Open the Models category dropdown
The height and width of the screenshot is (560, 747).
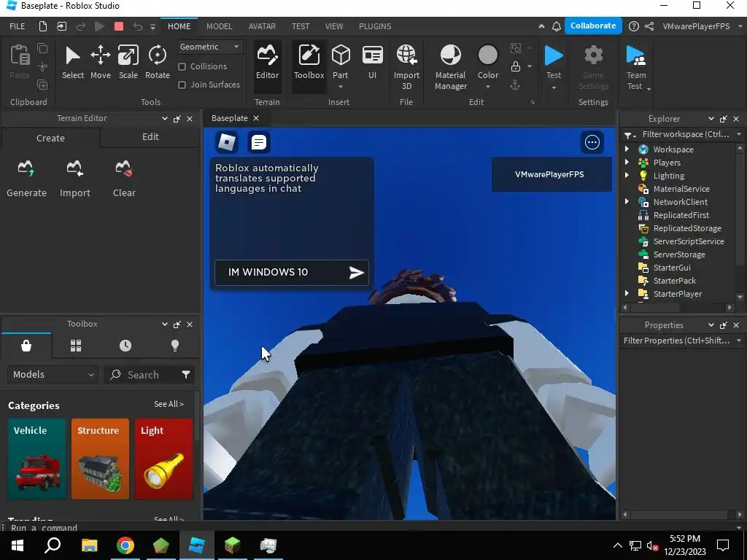point(53,375)
